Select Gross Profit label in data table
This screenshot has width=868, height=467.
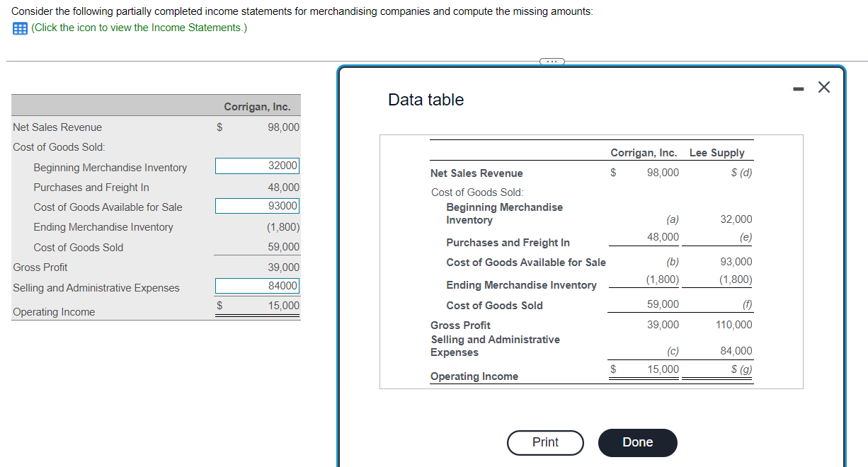(x=460, y=325)
